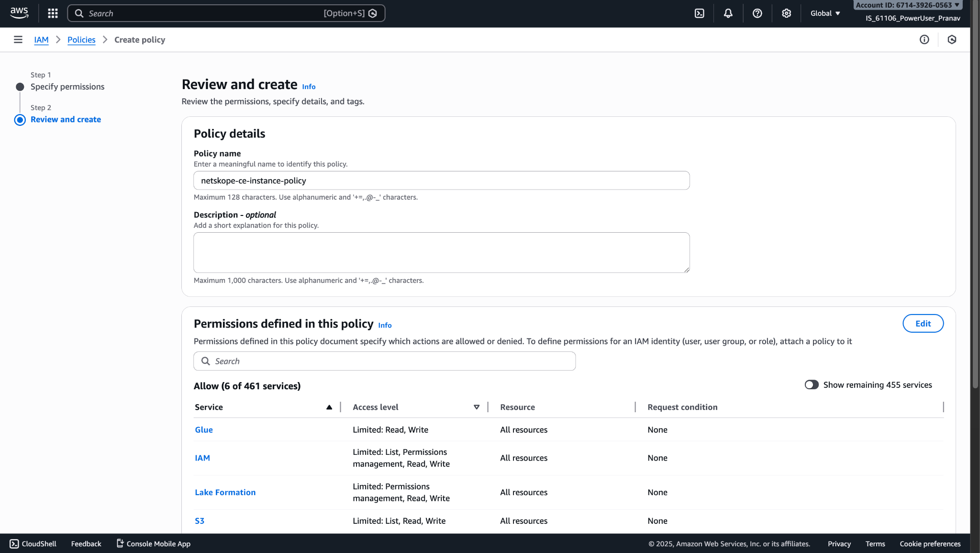Sort table by Service column arrow
The width and height of the screenshot is (980, 553).
pos(329,407)
